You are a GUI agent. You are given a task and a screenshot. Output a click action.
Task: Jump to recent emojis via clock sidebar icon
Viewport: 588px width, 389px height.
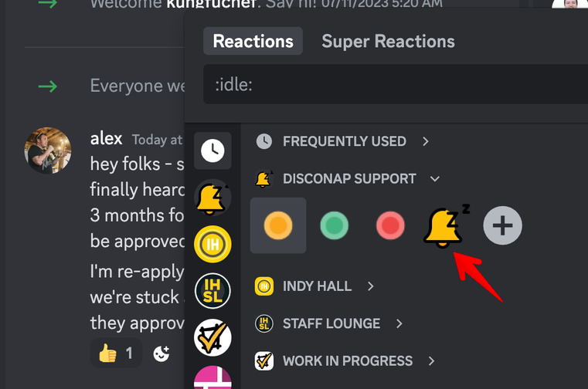tap(212, 151)
